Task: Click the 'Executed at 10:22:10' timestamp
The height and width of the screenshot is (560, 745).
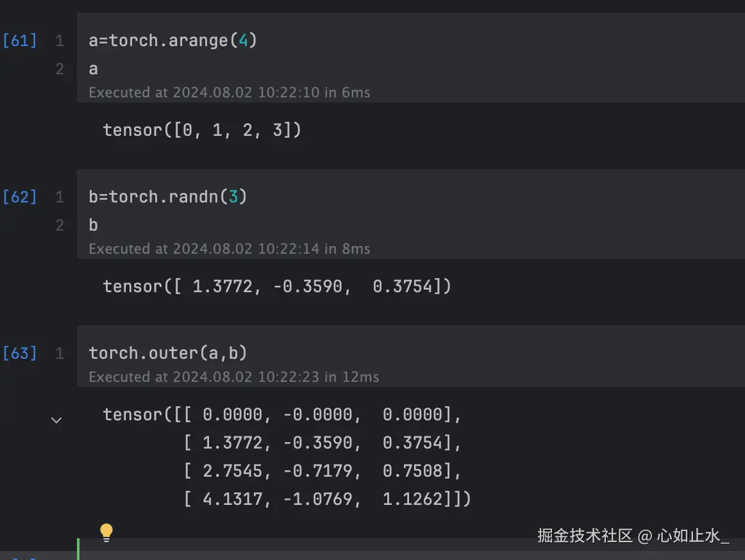Action: [229, 92]
